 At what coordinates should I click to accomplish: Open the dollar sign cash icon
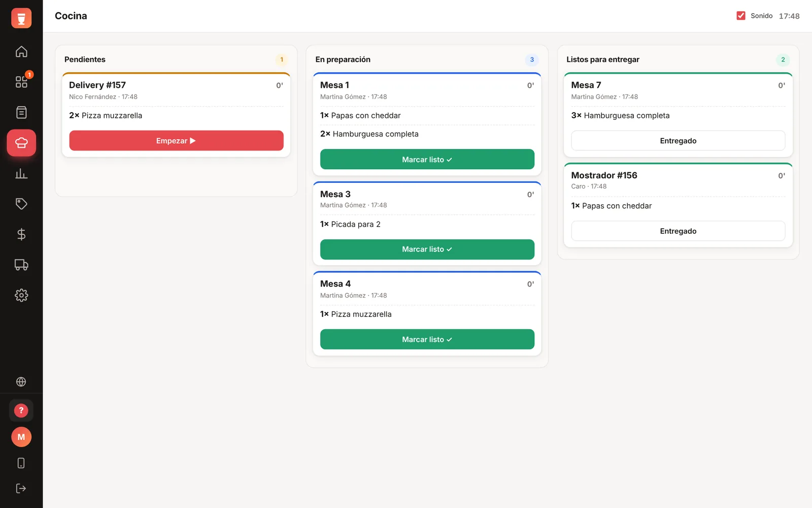21,234
